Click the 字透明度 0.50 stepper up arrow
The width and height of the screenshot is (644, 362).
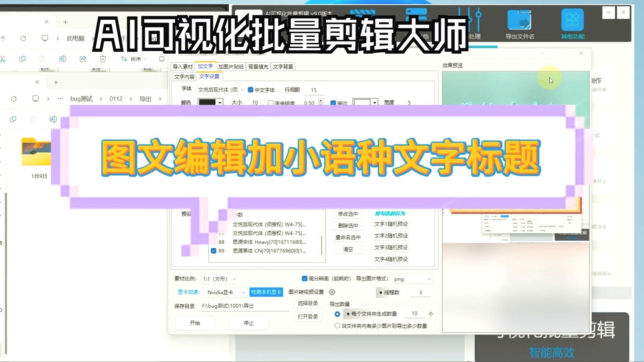(x=321, y=101)
